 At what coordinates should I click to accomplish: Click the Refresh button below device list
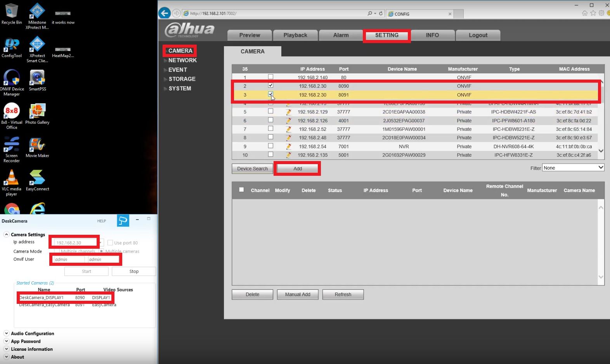click(x=343, y=295)
